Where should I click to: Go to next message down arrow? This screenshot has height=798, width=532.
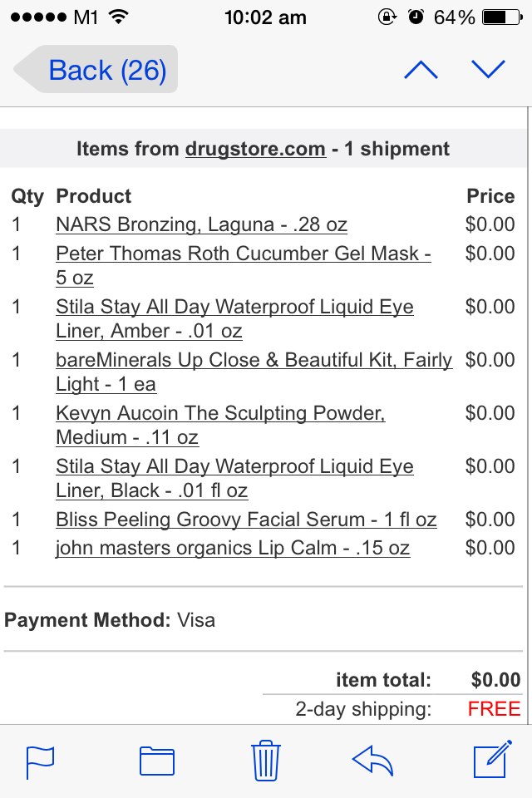(488, 70)
